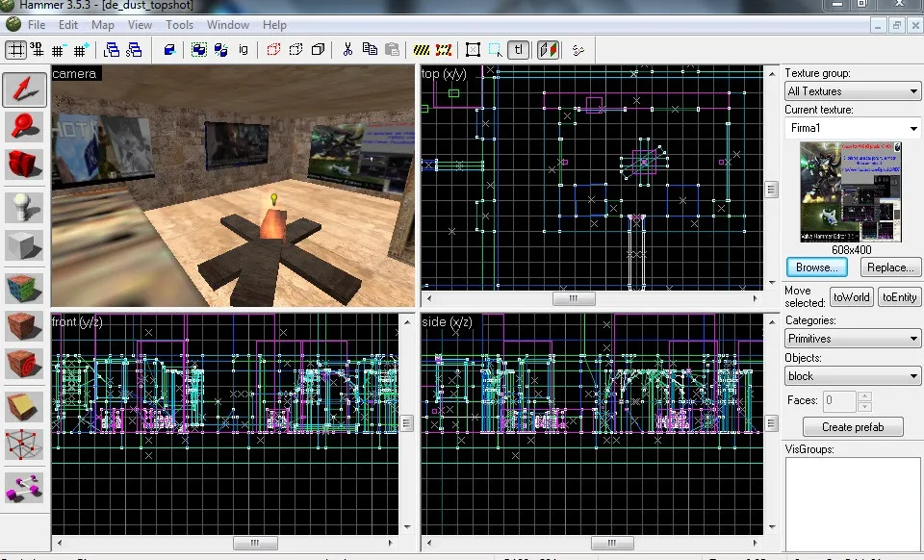
Task: Open the Tools menu
Action: click(x=179, y=25)
